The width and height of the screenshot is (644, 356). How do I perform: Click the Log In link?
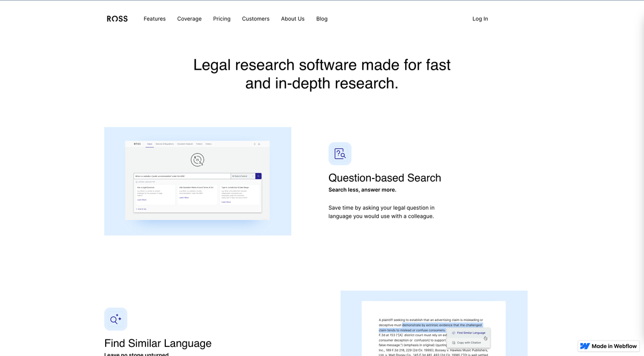[480, 19]
